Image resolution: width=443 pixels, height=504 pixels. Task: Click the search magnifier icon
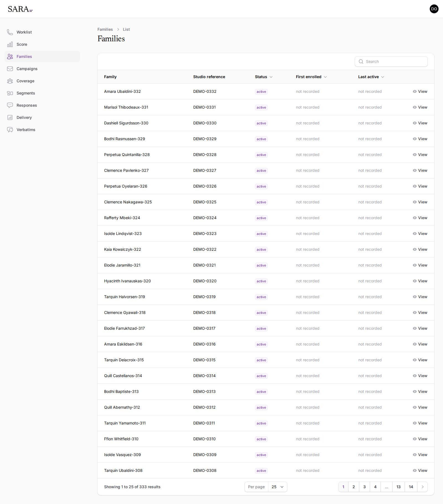(361, 62)
